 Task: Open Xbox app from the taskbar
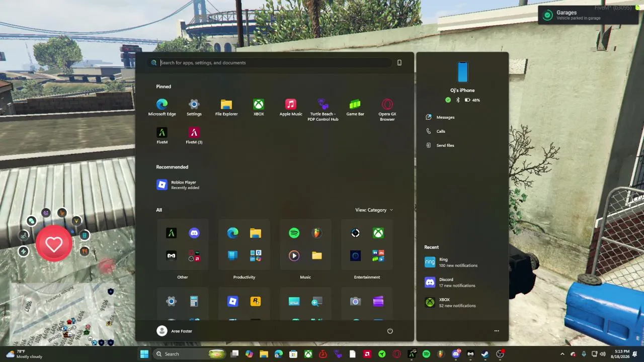[x=308, y=354]
